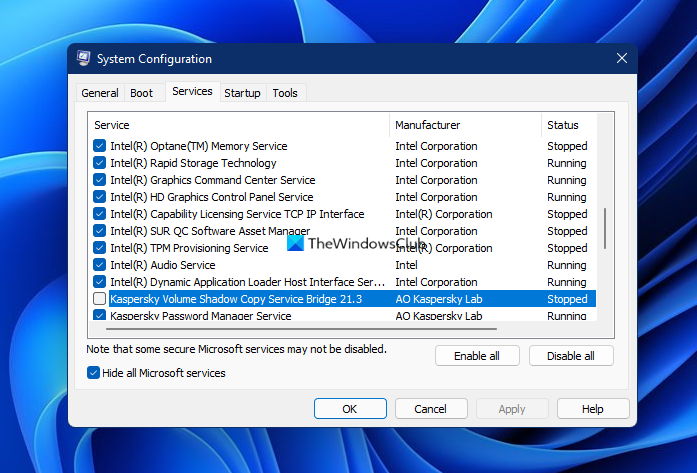Click the System Configuration title bar icon
This screenshot has height=473, width=697.
point(84,59)
